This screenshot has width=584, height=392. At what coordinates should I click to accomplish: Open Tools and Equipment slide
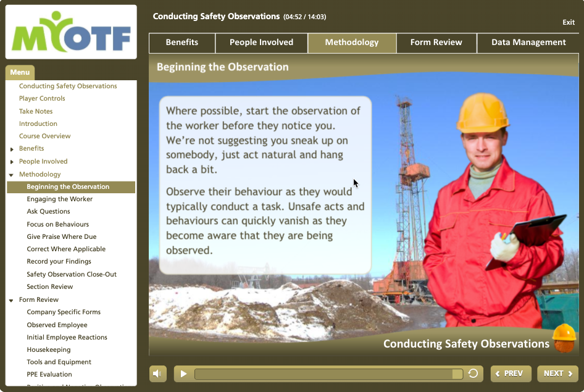coord(59,362)
